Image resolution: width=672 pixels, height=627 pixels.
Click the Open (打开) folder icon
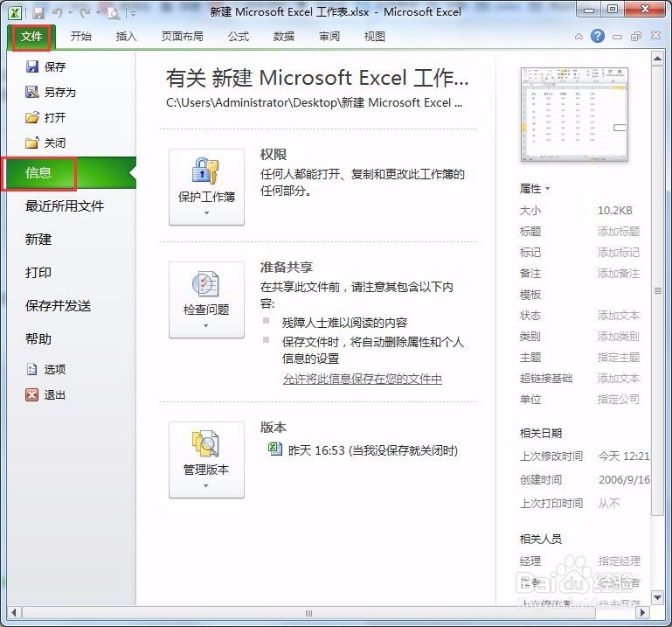[32, 117]
